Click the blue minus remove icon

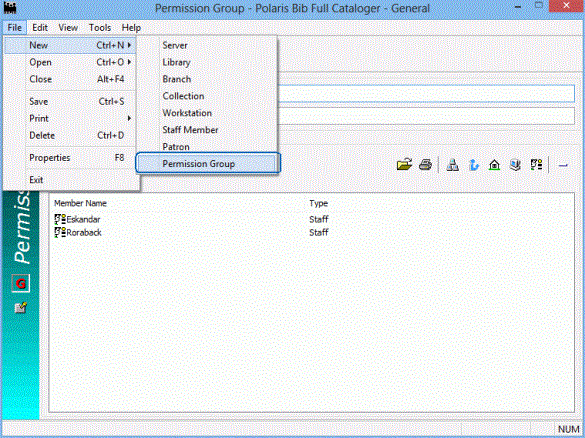[563, 165]
